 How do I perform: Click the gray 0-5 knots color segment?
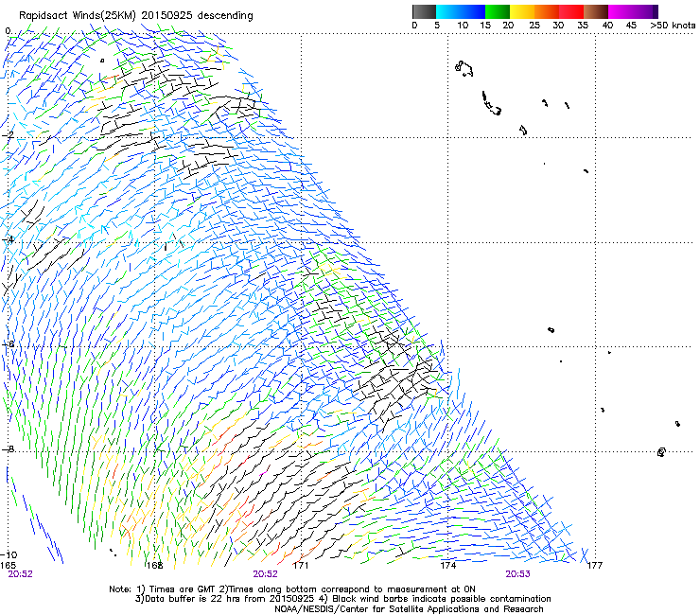(424, 11)
